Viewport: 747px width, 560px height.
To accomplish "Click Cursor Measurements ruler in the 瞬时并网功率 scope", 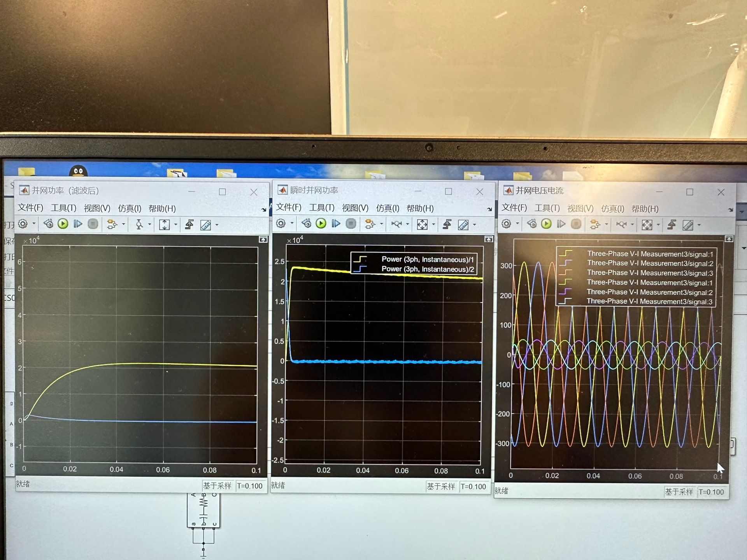I will click(463, 225).
